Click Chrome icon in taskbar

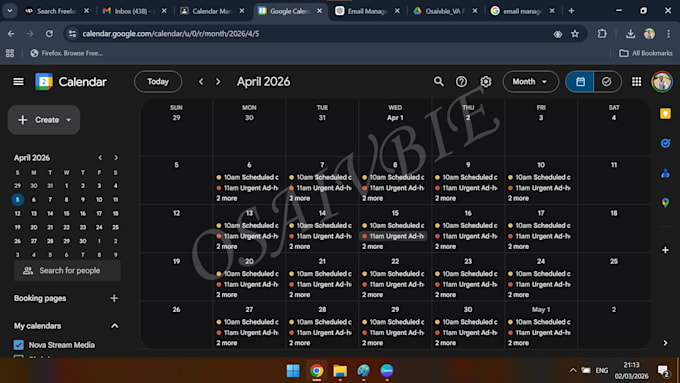click(x=317, y=370)
